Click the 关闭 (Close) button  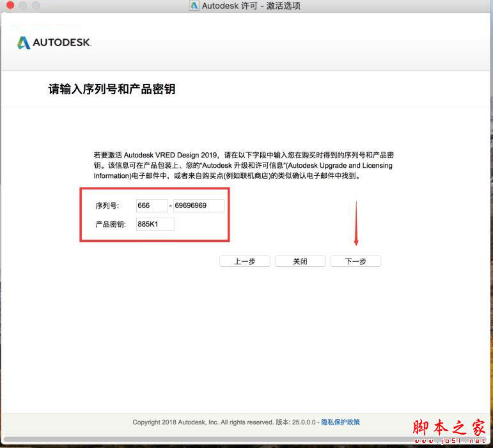301,261
